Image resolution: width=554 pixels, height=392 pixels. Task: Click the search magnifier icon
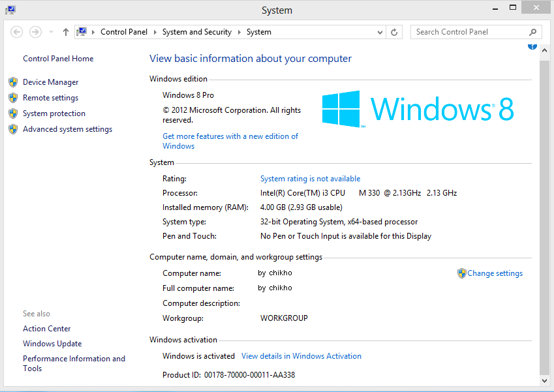point(533,32)
